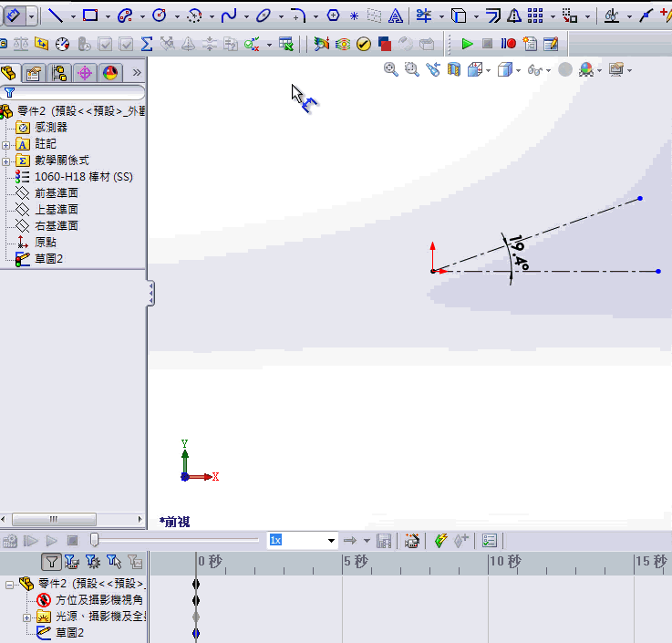Select the Line sketch tool
This screenshot has height=643, width=672.
pos(56,16)
